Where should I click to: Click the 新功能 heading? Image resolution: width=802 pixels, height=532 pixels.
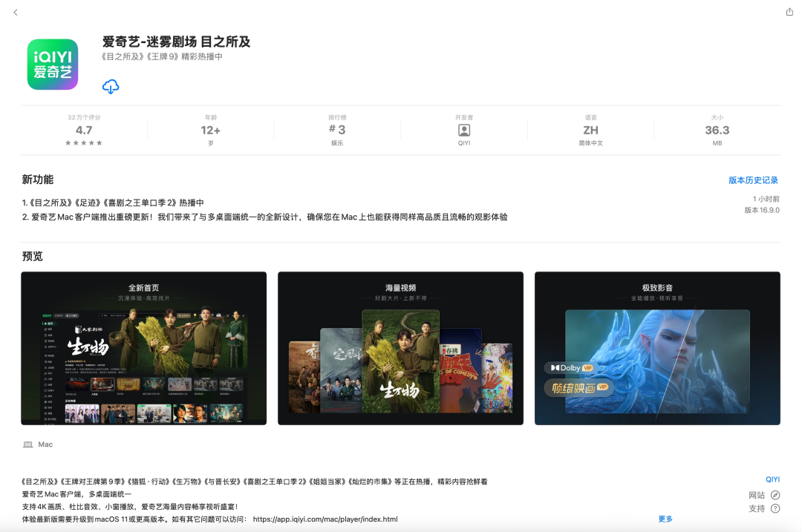coord(37,180)
